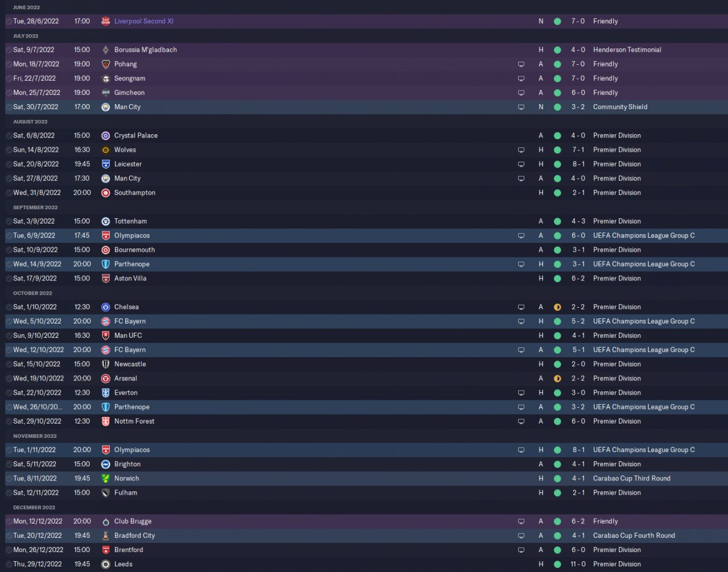Open the Liverpool Second XI team link
This screenshot has height=572, width=728.
point(143,21)
